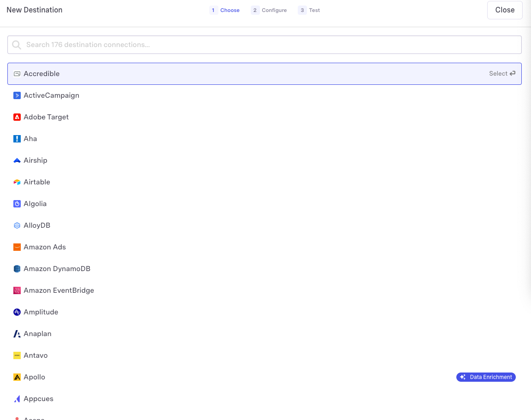Choose the Apollo destination
This screenshot has height=420, width=531.
[x=265, y=377]
